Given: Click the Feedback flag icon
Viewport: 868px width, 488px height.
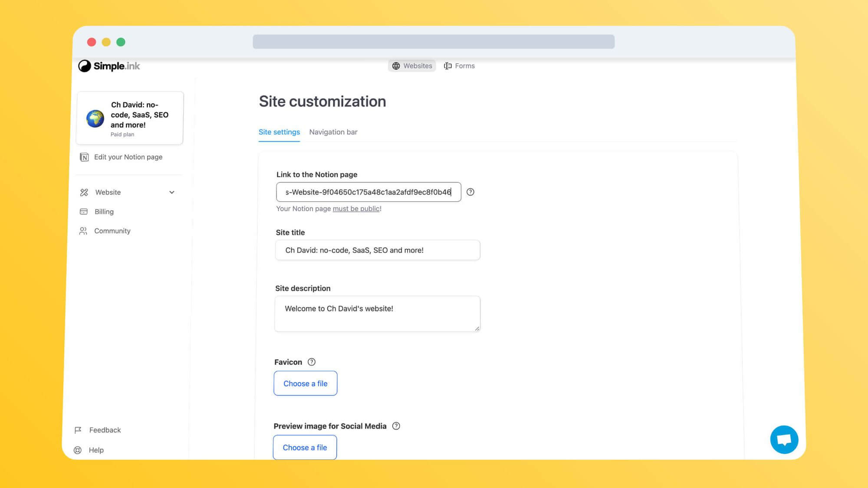Looking at the screenshot, I should tap(78, 430).
